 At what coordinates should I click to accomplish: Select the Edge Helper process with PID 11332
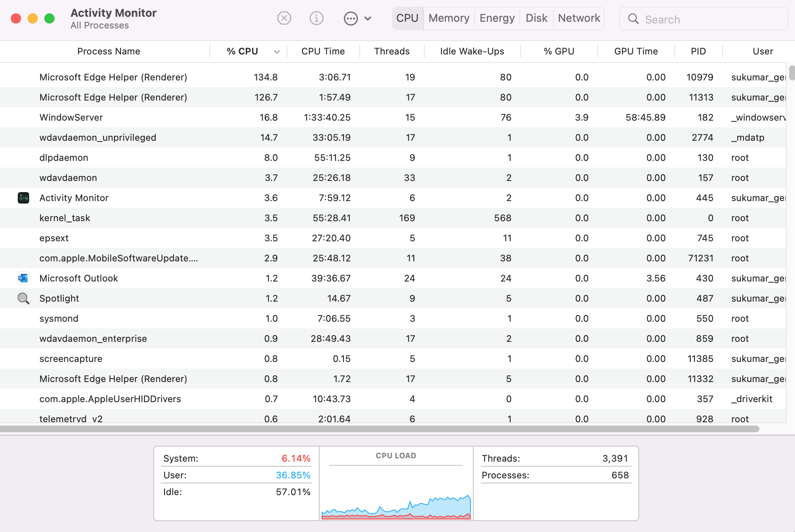point(393,379)
